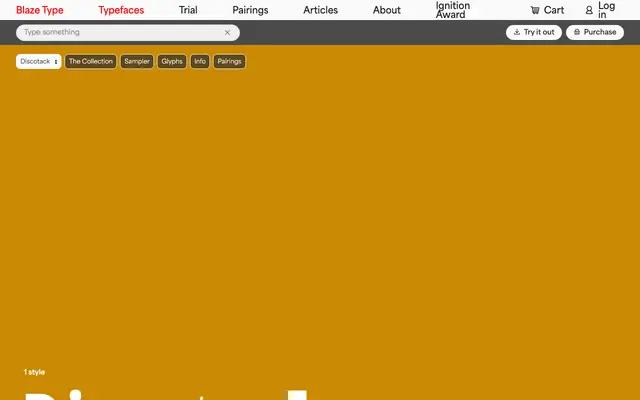Click the Type something input field
Image resolution: width=640 pixels, height=400 pixels.
pyautogui.click(x=128, y=33)
